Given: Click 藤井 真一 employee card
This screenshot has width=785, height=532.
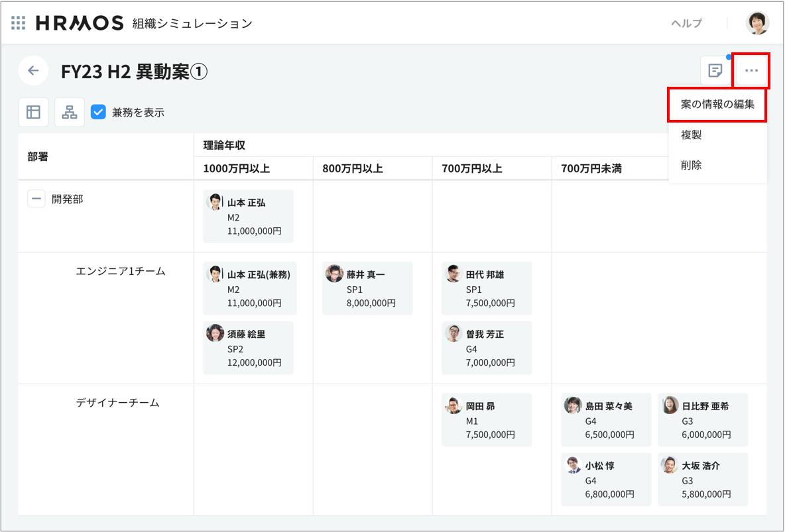Looking at the screenshot, I should 367,288.
